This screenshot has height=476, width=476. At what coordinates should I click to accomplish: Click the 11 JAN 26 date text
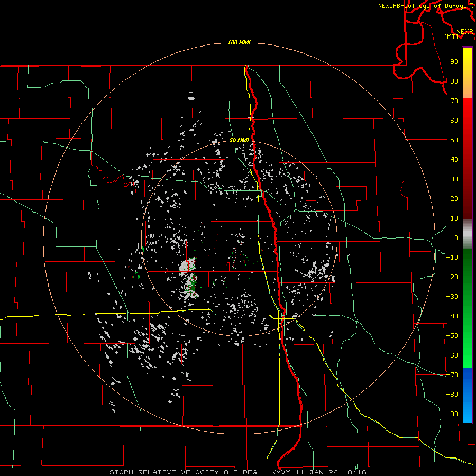coord(318,472)
